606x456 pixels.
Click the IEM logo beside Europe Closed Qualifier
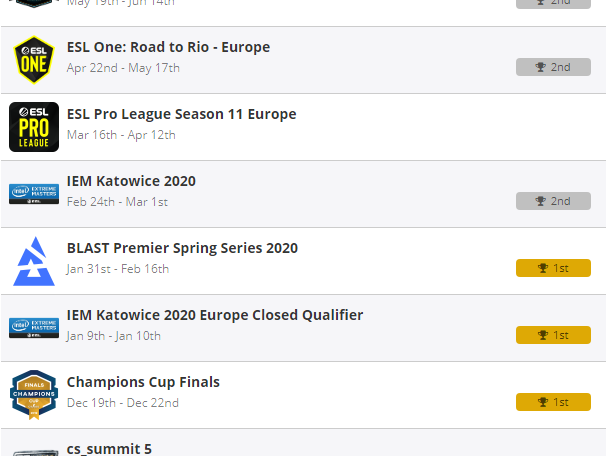[x=33, y=327]
